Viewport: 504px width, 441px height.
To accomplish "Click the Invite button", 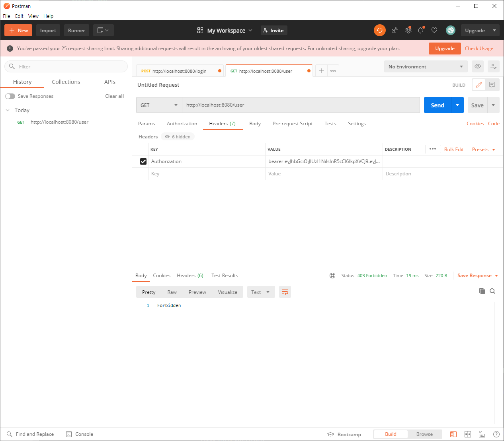I will point(274,30).
